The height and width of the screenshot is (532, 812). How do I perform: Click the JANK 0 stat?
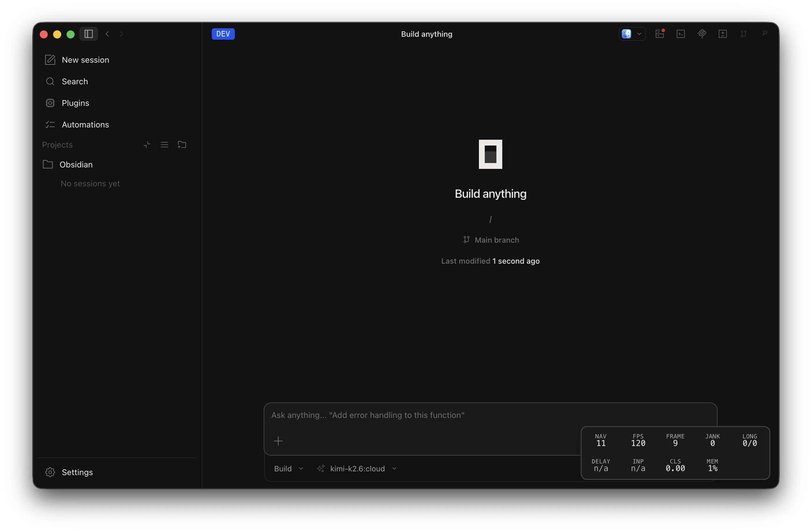[712, 440]
